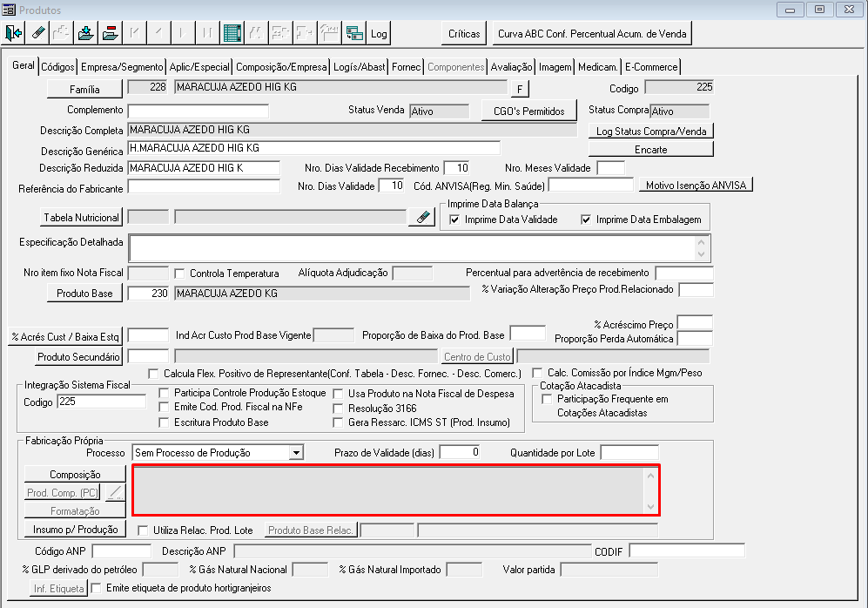Click the Produto Secundário button
The image size is (868, 608).
(78, 356)
